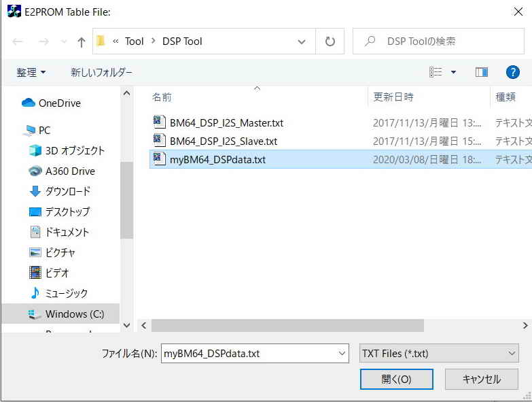Open the TXT Files file type dropdown
This screenshot has width=532, height=402.
439,353
